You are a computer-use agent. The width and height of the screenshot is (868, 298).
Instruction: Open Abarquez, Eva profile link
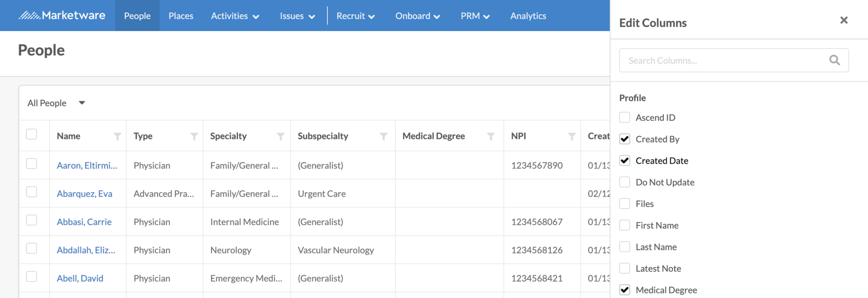(x=84, y=194)
